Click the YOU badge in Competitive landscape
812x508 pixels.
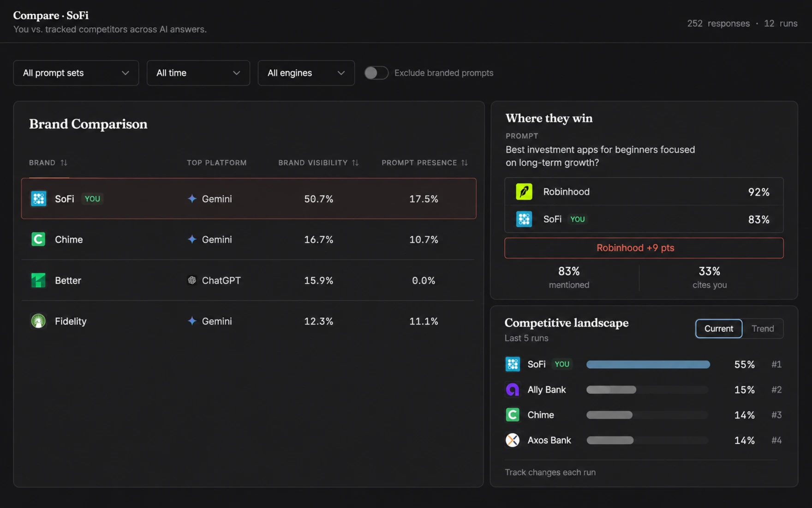[x=562, y=364]
